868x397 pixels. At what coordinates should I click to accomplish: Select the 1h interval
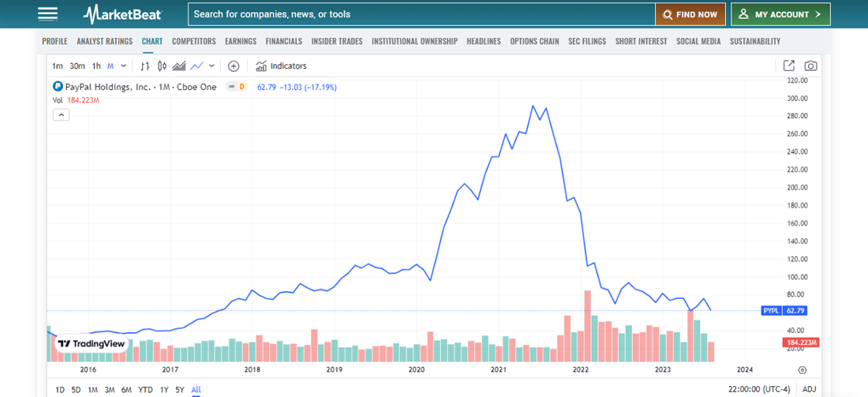click(96, 66)
